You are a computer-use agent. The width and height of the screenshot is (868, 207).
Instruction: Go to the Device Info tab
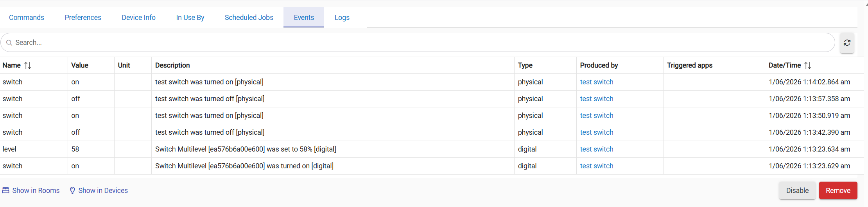click(138, 18)
